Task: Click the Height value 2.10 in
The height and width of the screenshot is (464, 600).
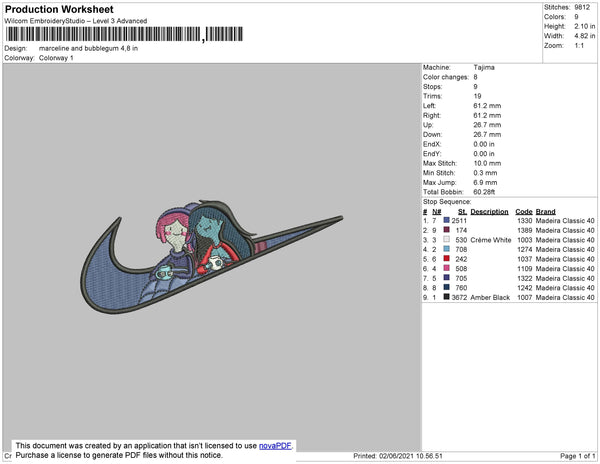Action: [x=585, y=26]
